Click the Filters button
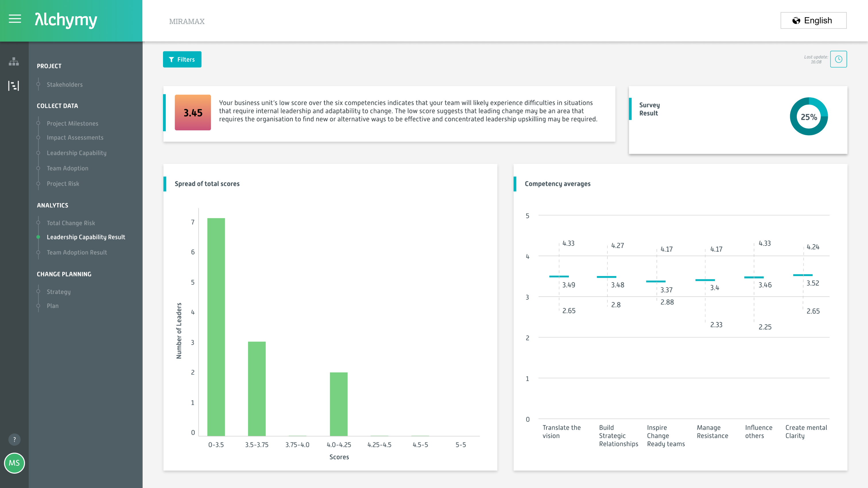Image resolution: width=868 pixels, height=488 pixels. coord(182,59)
